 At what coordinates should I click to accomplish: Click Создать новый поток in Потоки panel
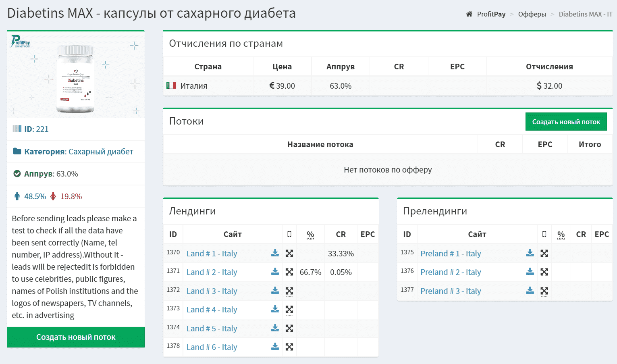[566, 122]
